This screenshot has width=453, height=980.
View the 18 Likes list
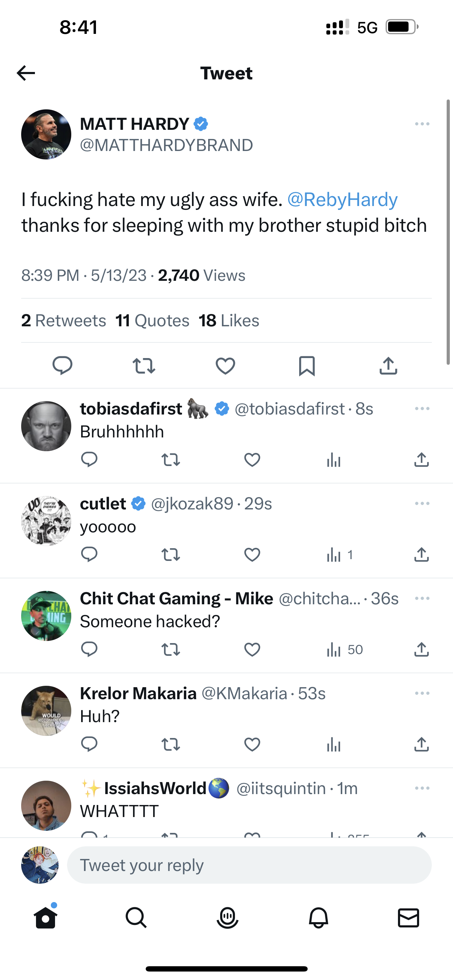pyautogui.click(x=229, y=320)
